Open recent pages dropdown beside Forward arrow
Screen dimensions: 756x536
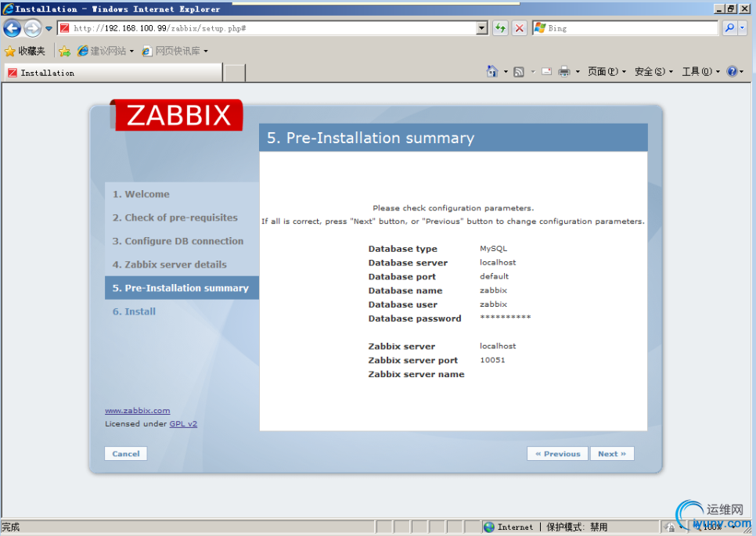[x=49, y=28]
